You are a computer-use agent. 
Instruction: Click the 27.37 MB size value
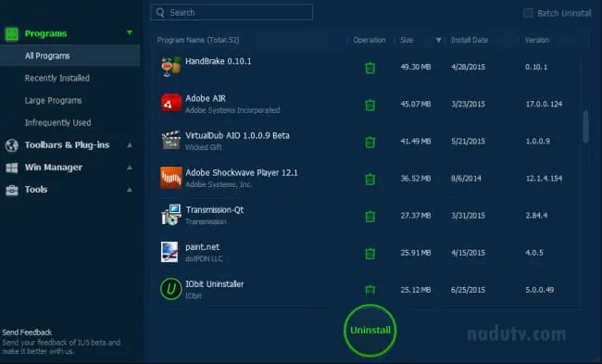pos(416,216)
